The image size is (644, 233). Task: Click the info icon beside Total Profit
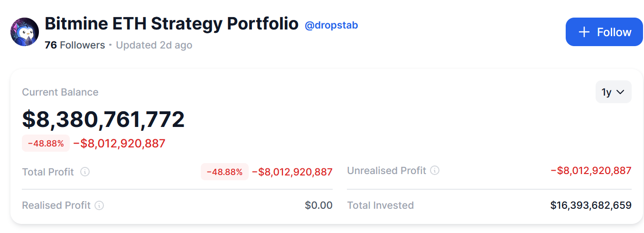click(85, 172)
